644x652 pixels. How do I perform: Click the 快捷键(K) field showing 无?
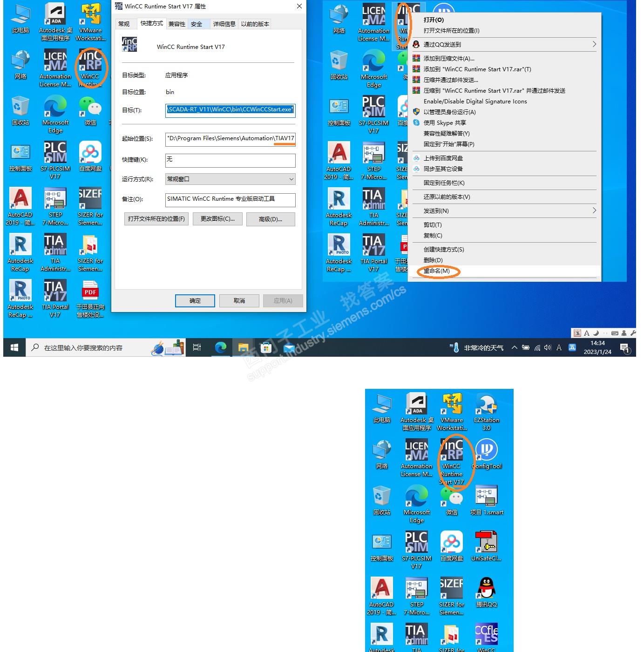click(x=230, y=160)
